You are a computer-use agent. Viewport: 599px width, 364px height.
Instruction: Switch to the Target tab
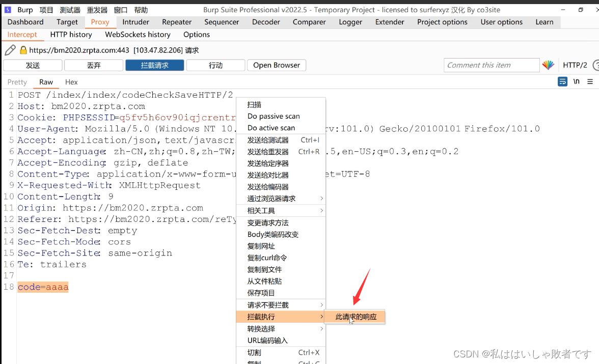[x=67, y=22]
